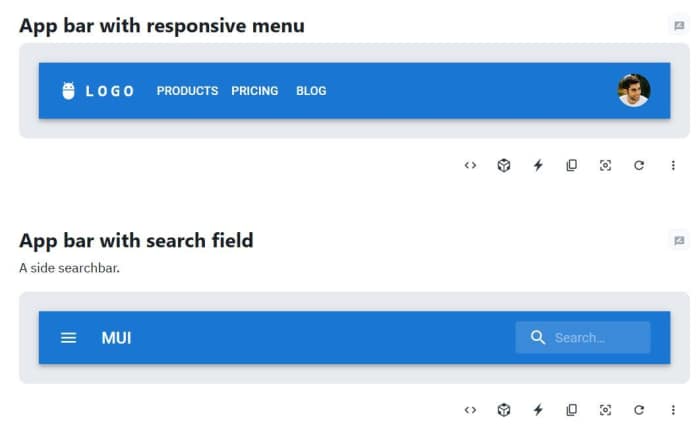Open responsive menu demo in CodeSandbox
The image size is (700, 430).
(x=504, y=165)
